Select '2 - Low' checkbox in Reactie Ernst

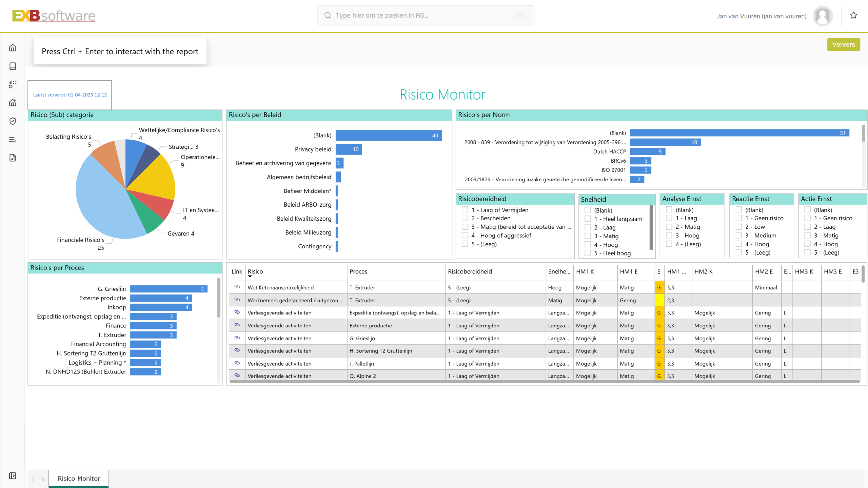(738, 227)
